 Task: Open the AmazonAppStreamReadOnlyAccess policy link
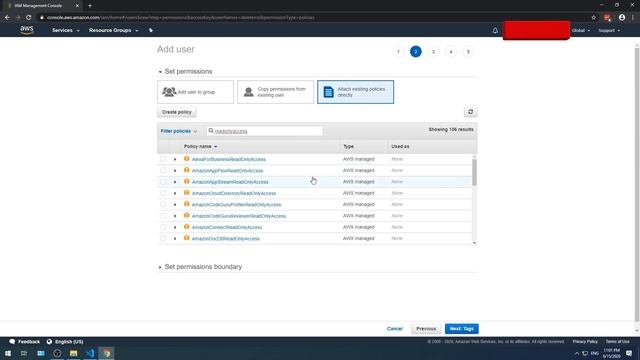click(x=230, y=182)
